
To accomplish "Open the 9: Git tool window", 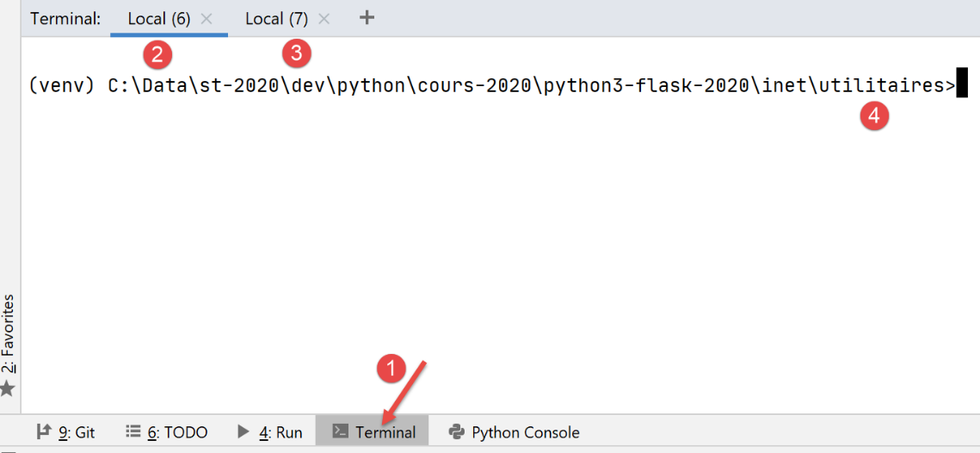I will pos(77,432).
